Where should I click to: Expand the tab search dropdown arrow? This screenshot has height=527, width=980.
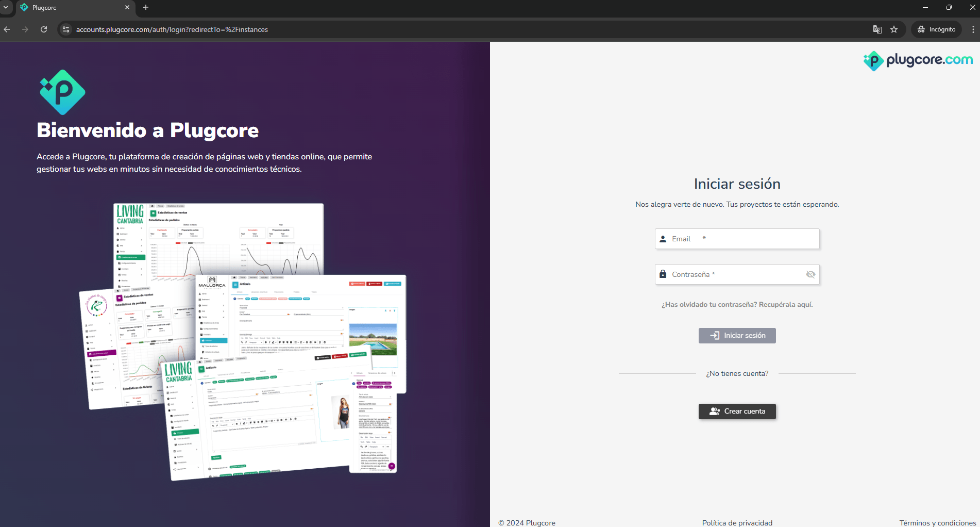pyautogui.click(x=6, y=7)
